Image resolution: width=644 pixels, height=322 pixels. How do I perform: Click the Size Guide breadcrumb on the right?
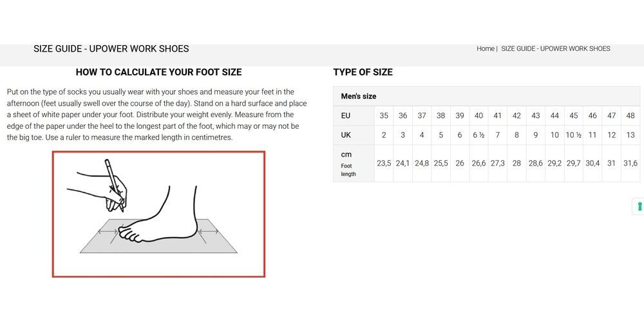(x=555, y=49)
